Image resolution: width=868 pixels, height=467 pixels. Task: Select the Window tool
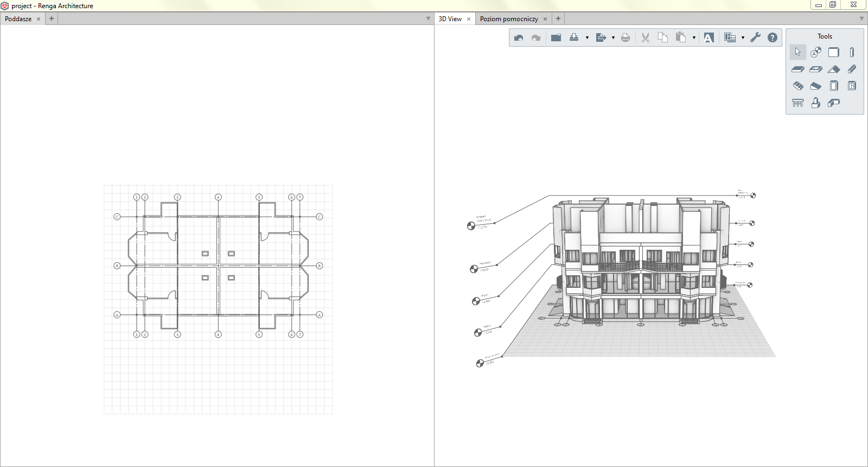click(852, 86)
